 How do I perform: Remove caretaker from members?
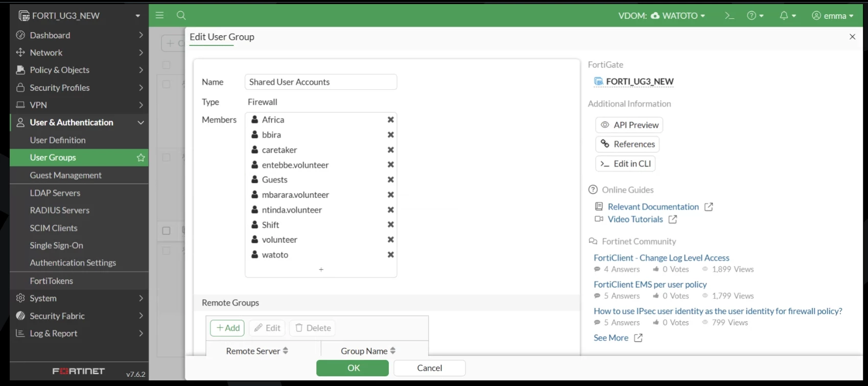(x=390, y=150)
